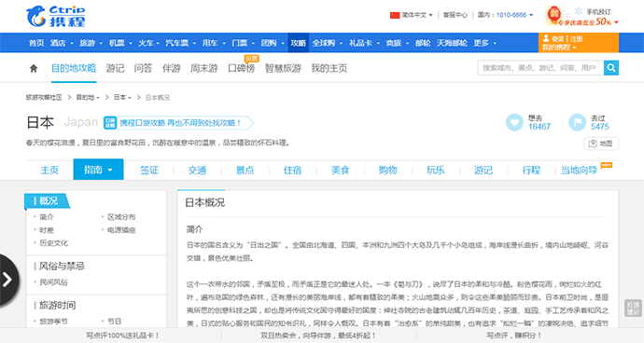Select the 主页 destination tab
Screen dimensions: 644x343
[x=49, y=170]
